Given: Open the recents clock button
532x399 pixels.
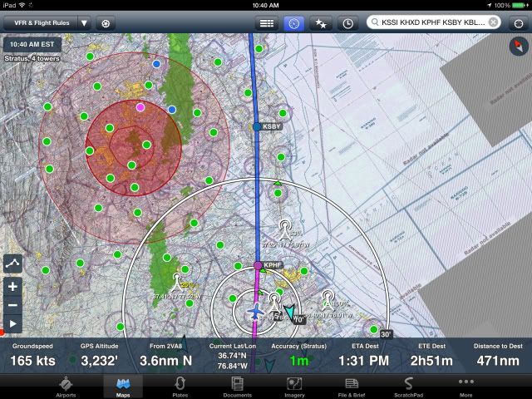Looking at the screenshot, I should click(347, 23).
